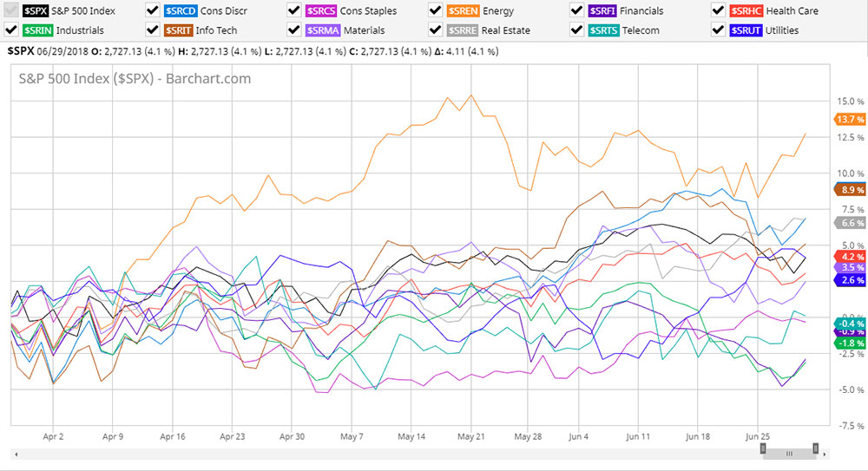
Task: Click the green $SRIN ticker swatch
Action: pos(37,29)
